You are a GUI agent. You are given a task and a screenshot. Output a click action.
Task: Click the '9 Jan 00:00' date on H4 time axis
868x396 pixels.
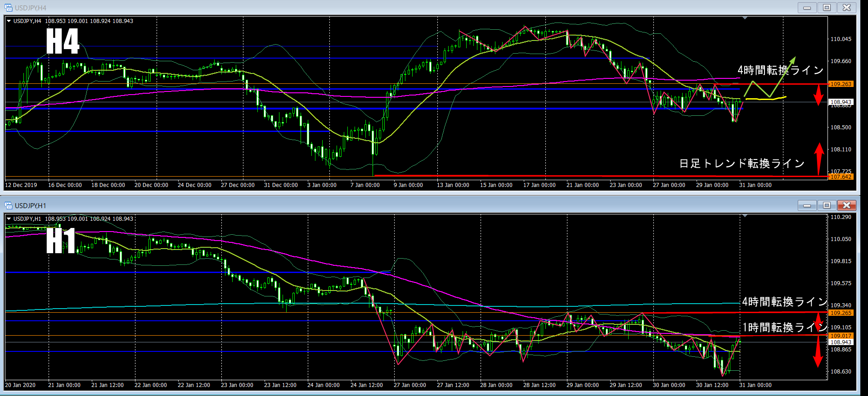tap(409, 185)
